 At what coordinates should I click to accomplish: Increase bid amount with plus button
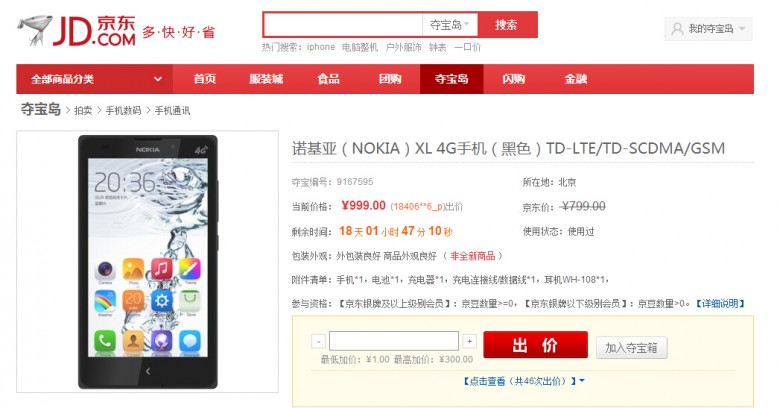tap(469, 341)
